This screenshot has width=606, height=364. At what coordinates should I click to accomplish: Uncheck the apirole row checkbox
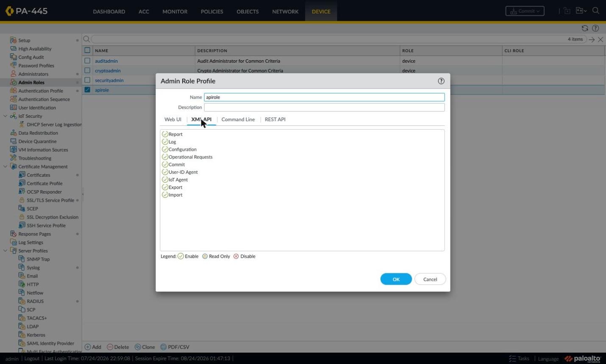pyautogui.click(x=87, y=90)
